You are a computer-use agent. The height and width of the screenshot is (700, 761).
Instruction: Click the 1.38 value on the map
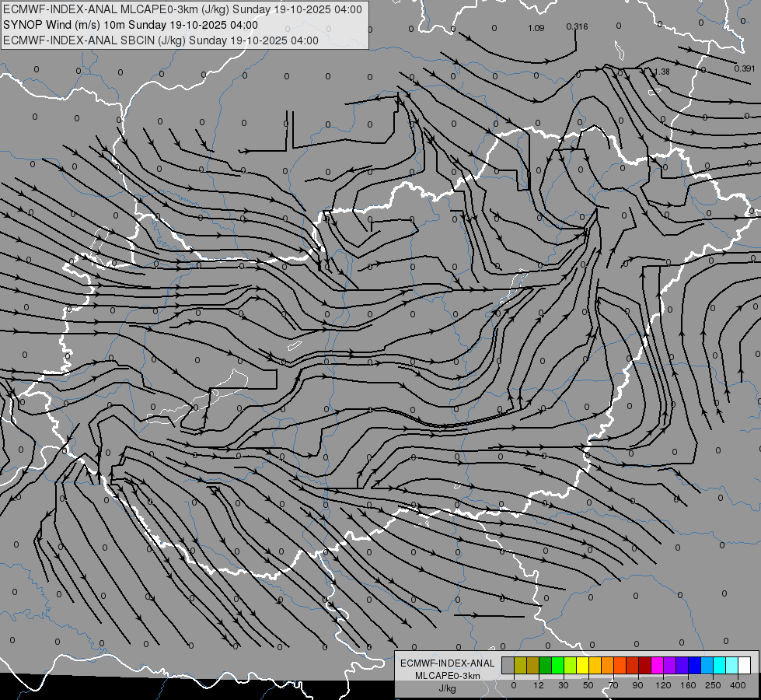point(662,72)
